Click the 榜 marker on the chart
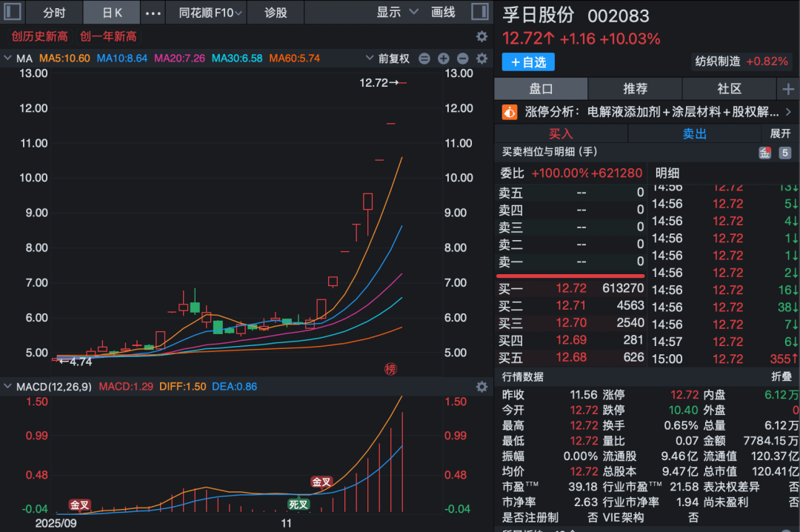800x532 pixels. click(x=390, y=369)
